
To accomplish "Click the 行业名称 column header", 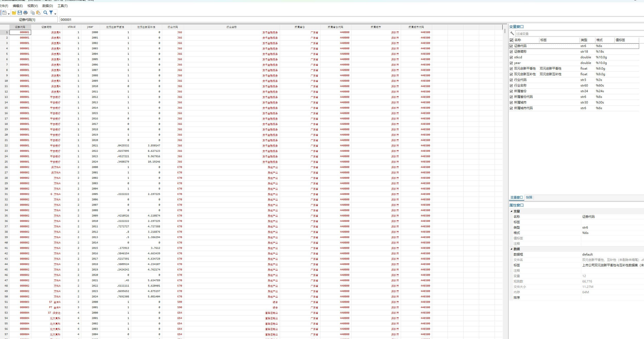I will pos(232,27).
